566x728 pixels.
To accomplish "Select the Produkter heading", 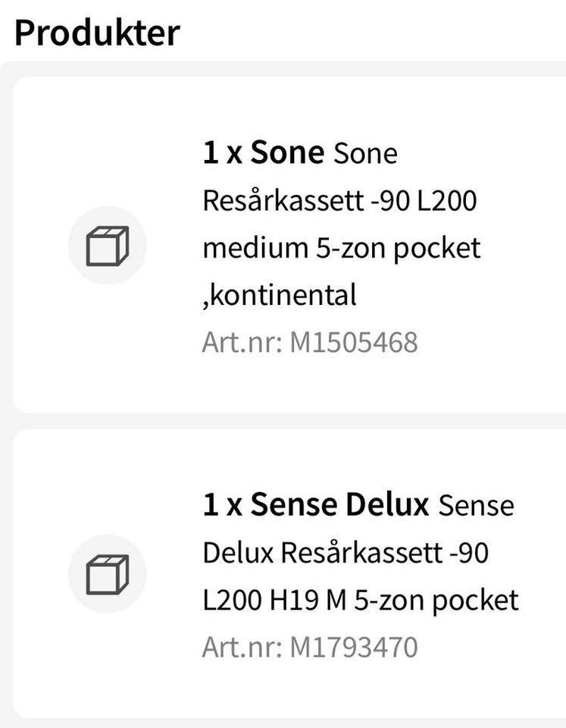I will tap(97, 33).
